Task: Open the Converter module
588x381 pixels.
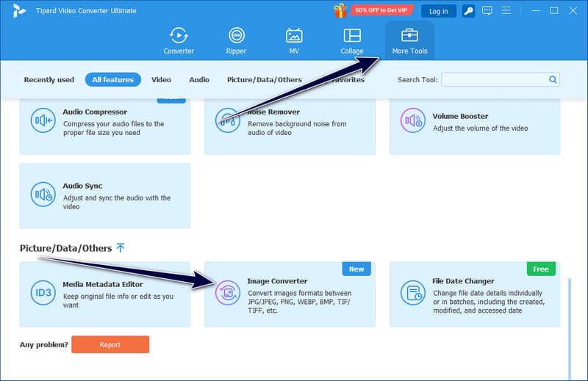Action: tap(179, 41)
